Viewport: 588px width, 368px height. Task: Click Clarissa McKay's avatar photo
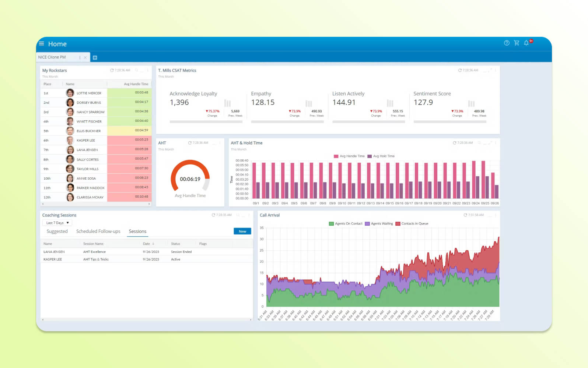pyautogui.click(x=70, y=197)
